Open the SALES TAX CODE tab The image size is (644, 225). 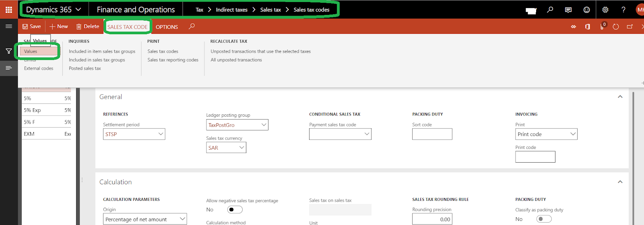[x=127, y=27]
